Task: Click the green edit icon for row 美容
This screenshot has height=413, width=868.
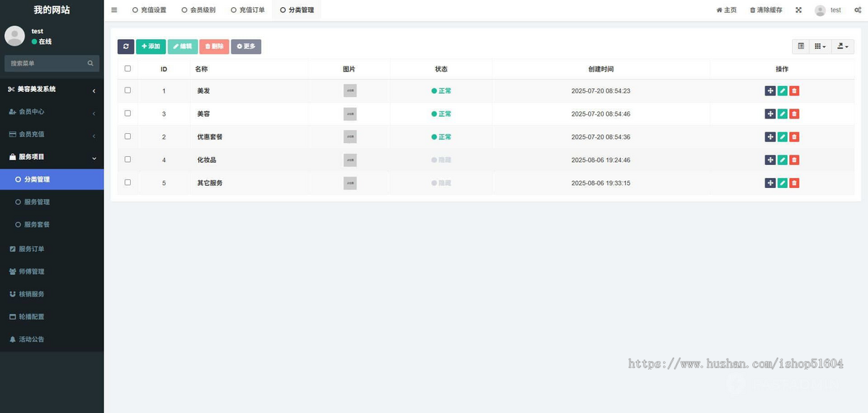Action: (x=782, y=114)
